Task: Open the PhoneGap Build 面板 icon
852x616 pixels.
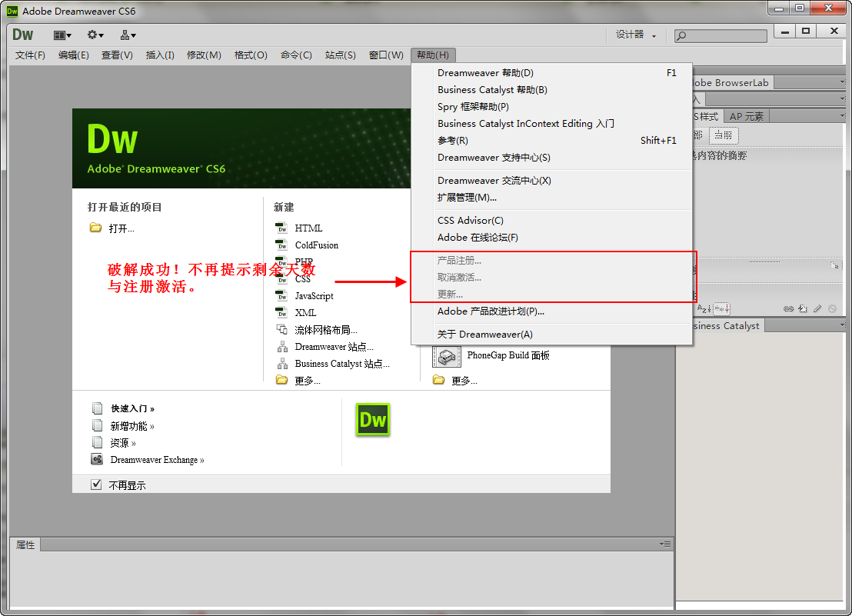Action: (x=447, y=356)
